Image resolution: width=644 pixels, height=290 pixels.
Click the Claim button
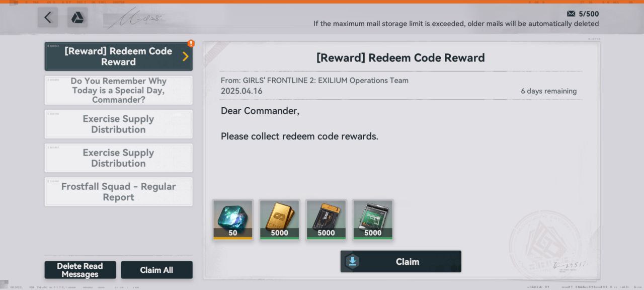pos(401,261)
